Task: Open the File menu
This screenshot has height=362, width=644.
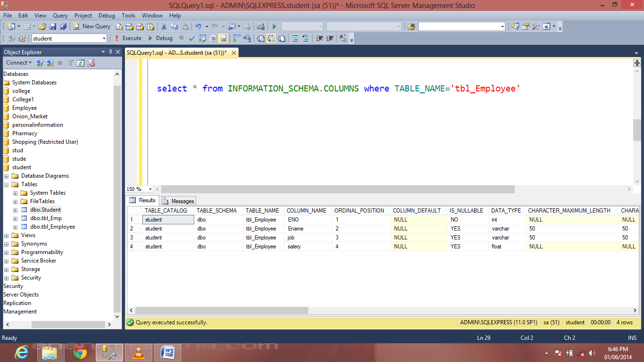Action: pos(8,16)
